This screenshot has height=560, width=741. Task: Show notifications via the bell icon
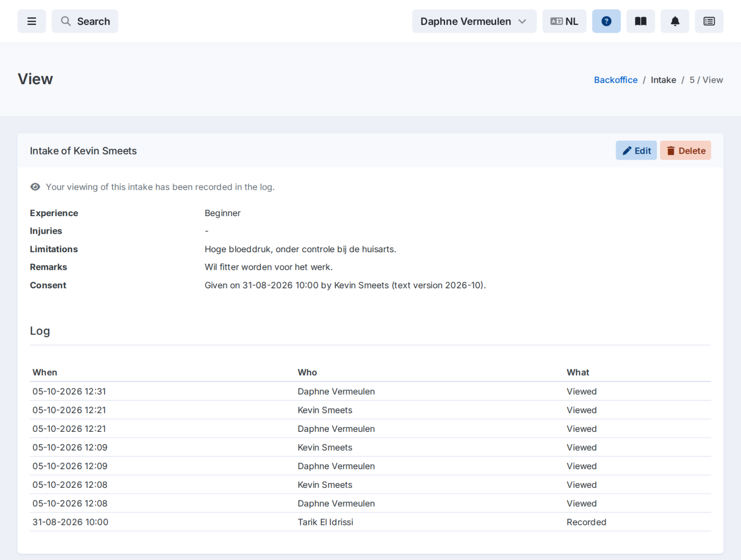(675, 21)
